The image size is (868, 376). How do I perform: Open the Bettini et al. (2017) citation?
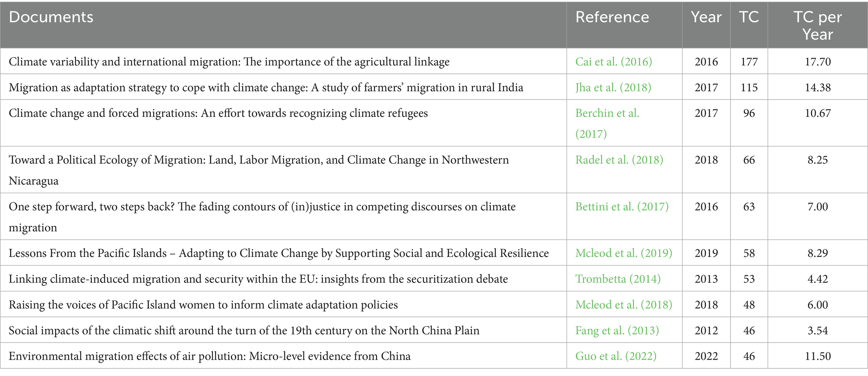[x=622, y=207]
